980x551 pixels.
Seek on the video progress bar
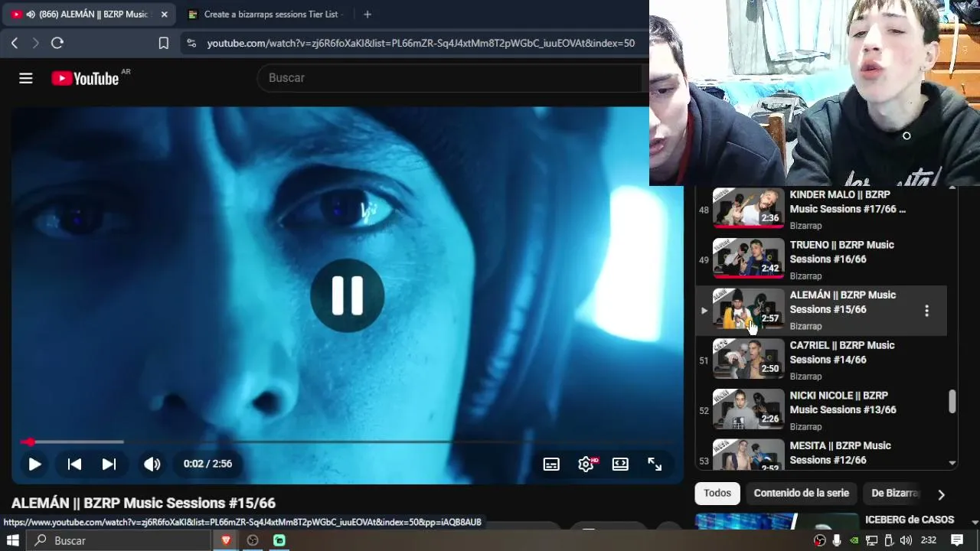coord(347,442)
